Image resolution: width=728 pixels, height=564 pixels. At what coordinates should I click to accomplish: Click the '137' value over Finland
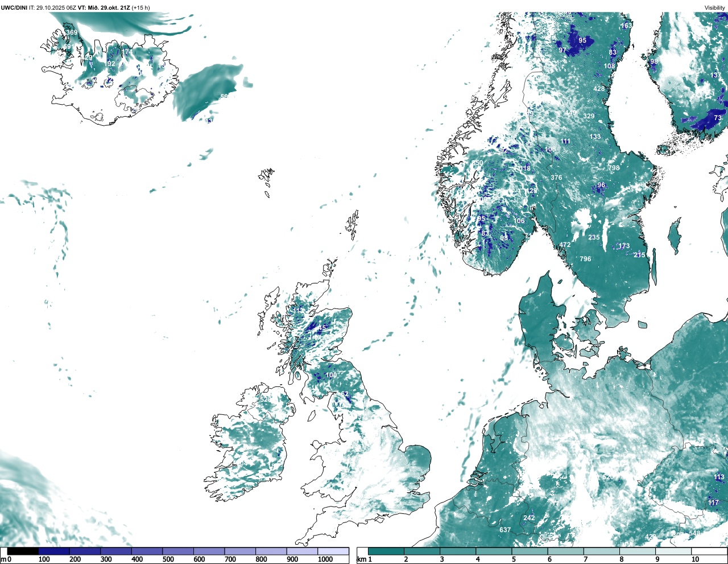tap(716, 76)
